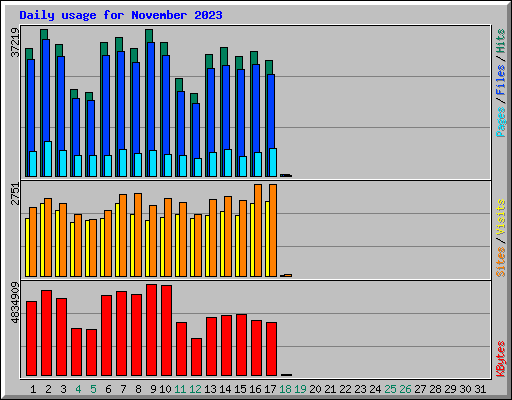Click day 17 on the x-axis
This screenshot has width=512, height=400.
tap(270, 389)
